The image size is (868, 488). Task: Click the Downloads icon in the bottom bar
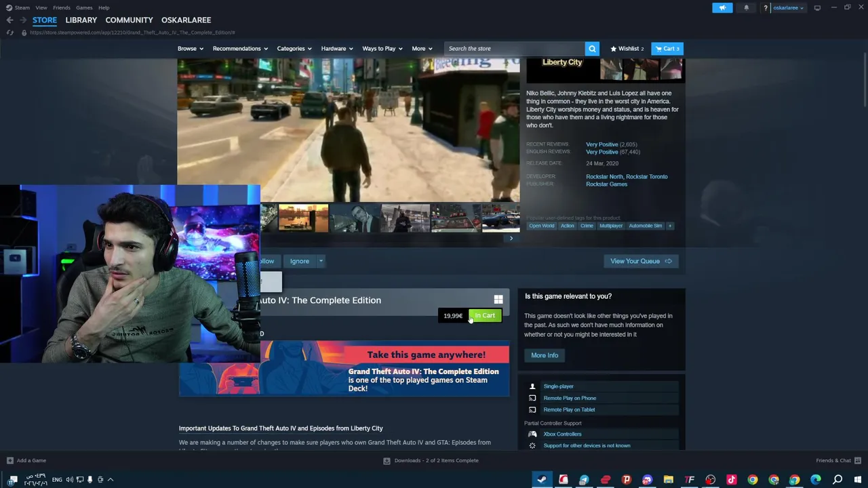point(387,460)
